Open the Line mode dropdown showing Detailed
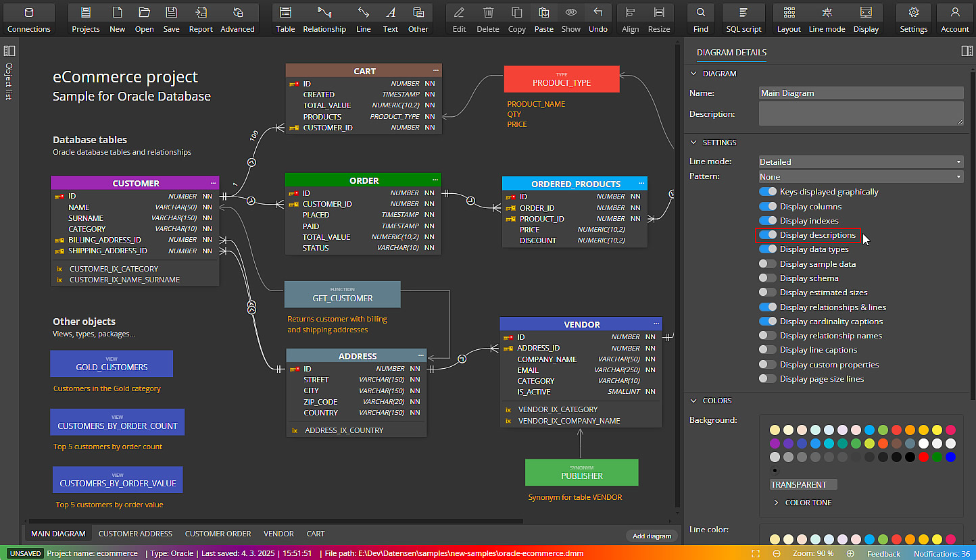This screenshot has height=560, width=976. click(860, 161)
